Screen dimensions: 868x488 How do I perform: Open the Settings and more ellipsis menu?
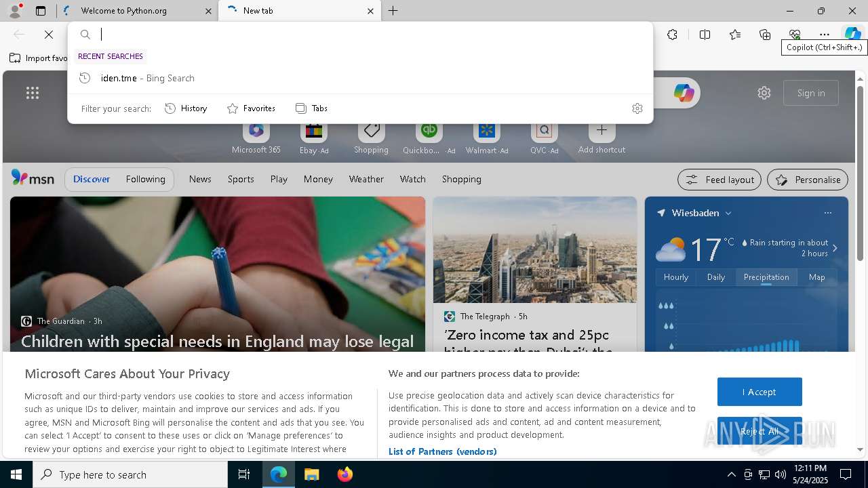point(825,35)
